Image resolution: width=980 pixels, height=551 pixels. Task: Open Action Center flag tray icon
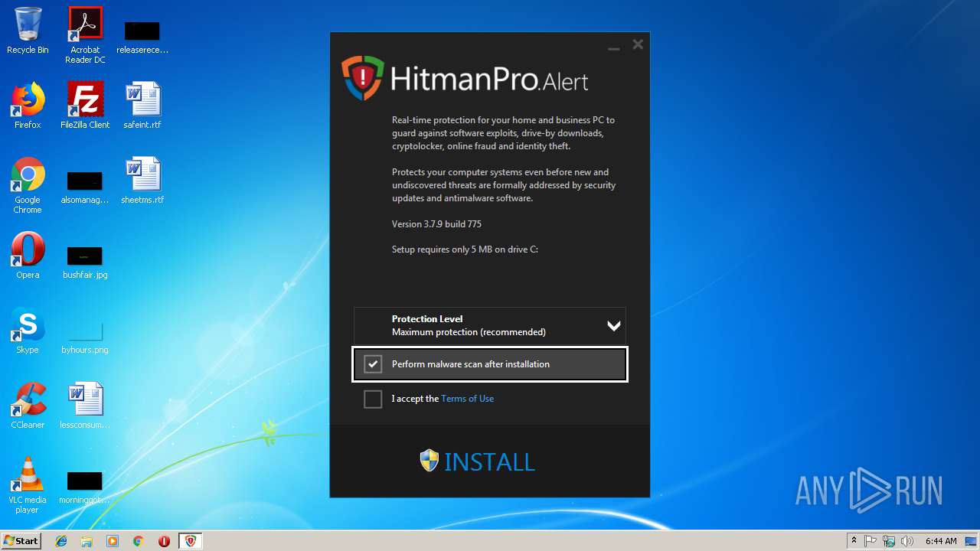click(x=871, y=541)
